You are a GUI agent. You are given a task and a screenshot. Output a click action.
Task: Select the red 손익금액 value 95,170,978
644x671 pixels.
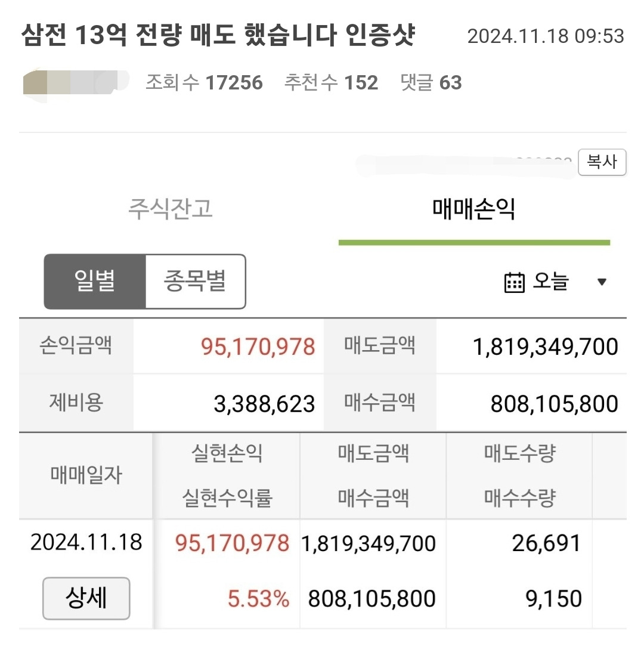click(x=258, y=347)
